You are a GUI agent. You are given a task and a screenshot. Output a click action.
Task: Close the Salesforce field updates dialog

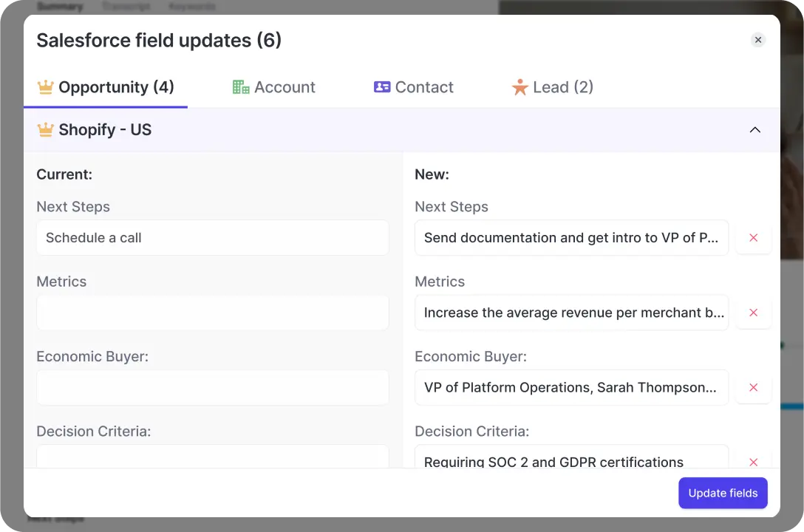point(758,40)
